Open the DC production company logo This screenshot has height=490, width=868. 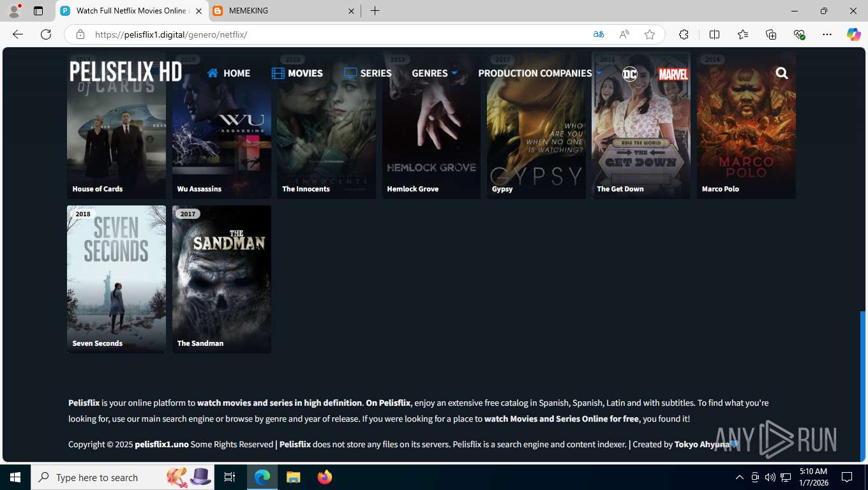(630, 73)
